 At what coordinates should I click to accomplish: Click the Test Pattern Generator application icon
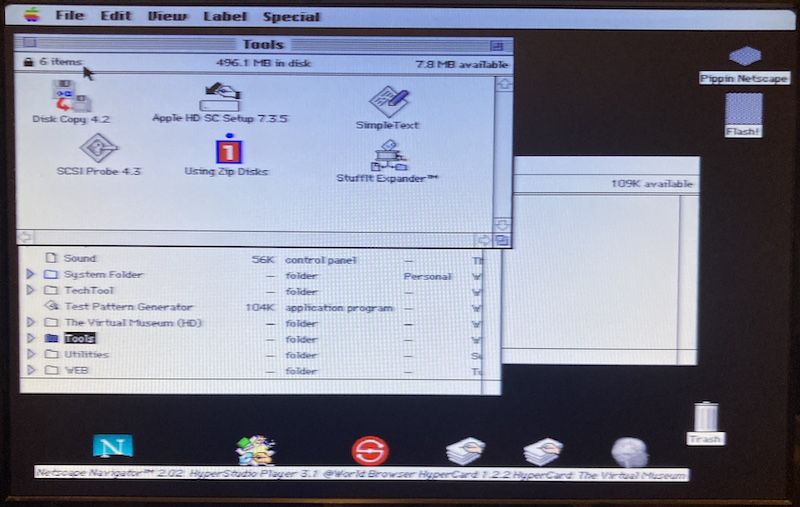coord(51,306)
